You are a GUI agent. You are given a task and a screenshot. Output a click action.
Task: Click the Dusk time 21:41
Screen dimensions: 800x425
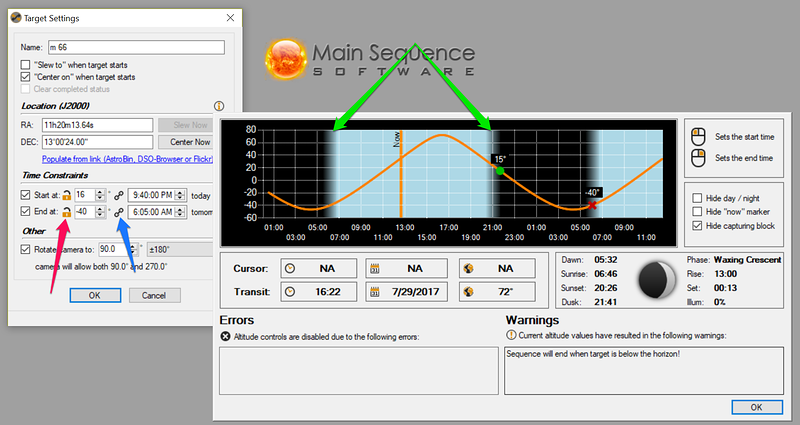tap(606, 302)
